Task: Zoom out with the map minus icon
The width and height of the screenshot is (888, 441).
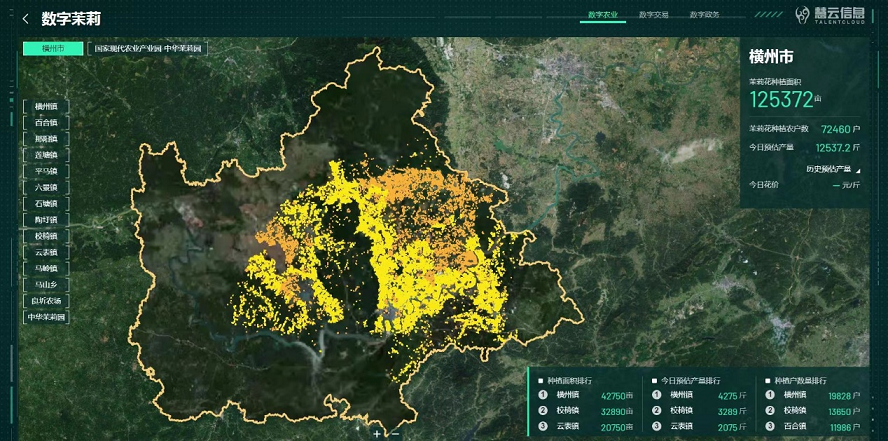Action: tap(396, 434)
